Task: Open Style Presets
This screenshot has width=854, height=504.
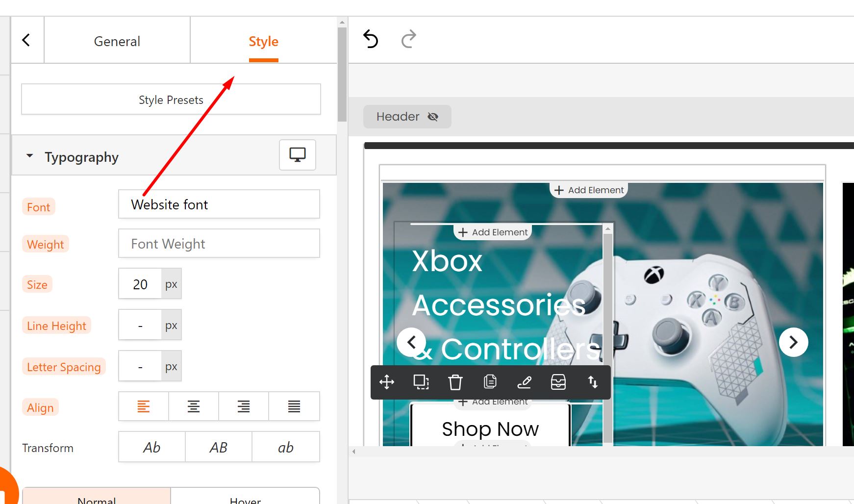Action: click(x=171, y=100)
